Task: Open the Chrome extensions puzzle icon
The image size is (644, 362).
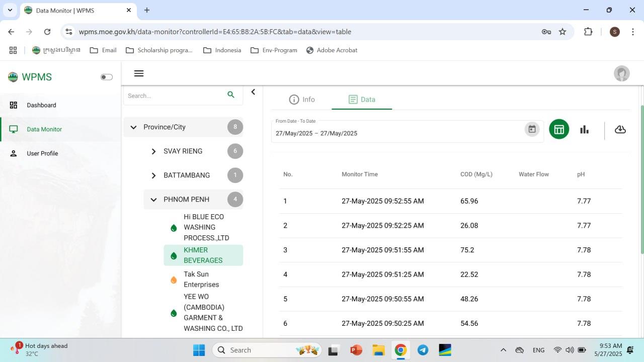Action: pyautogui.click(x=588, y=32)
